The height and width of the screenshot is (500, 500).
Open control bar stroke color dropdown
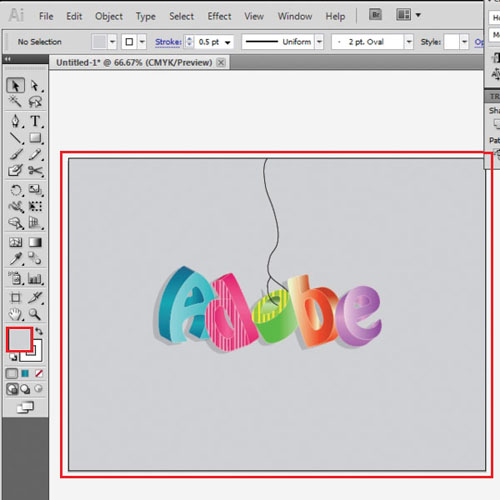(142, 42)
